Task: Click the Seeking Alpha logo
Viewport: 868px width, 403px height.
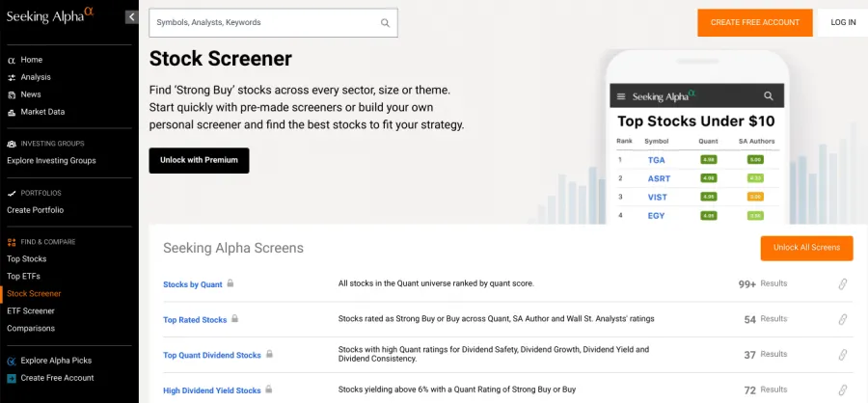Action: tap(50, 15)
